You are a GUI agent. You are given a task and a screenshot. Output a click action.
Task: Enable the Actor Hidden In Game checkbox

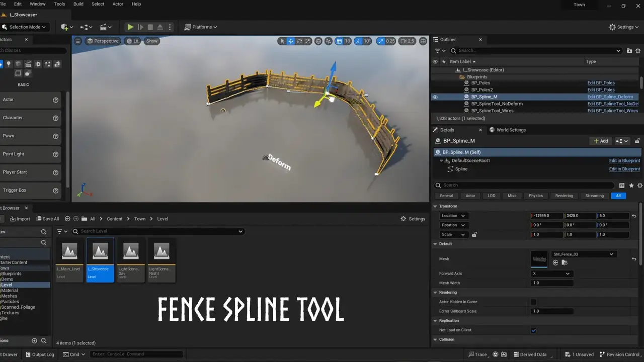coord(533,302)
